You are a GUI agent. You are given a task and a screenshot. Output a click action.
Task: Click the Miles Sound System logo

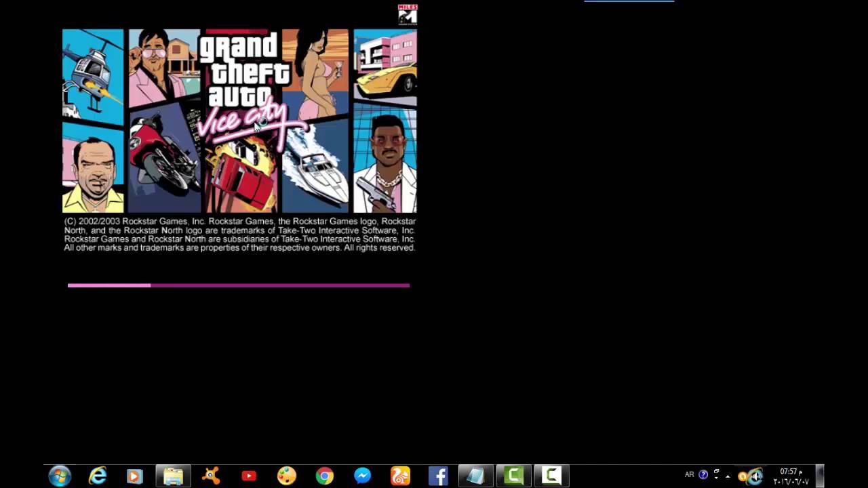408,14
